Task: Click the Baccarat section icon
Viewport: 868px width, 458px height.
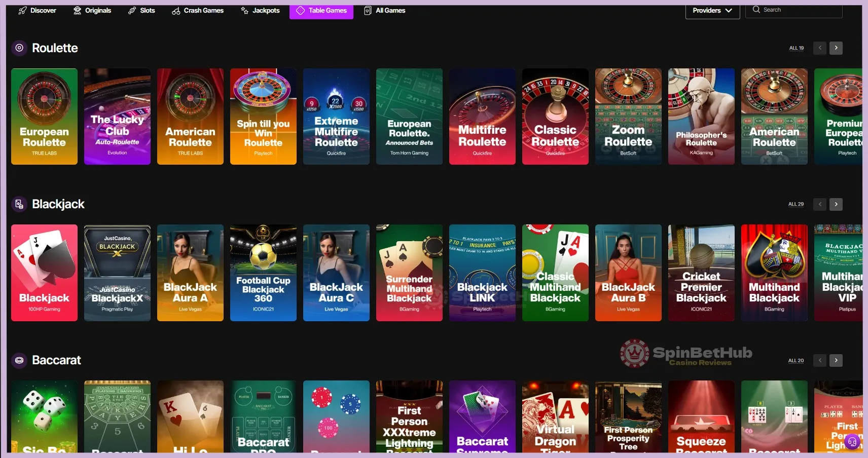Action: (x=19, y=360)
